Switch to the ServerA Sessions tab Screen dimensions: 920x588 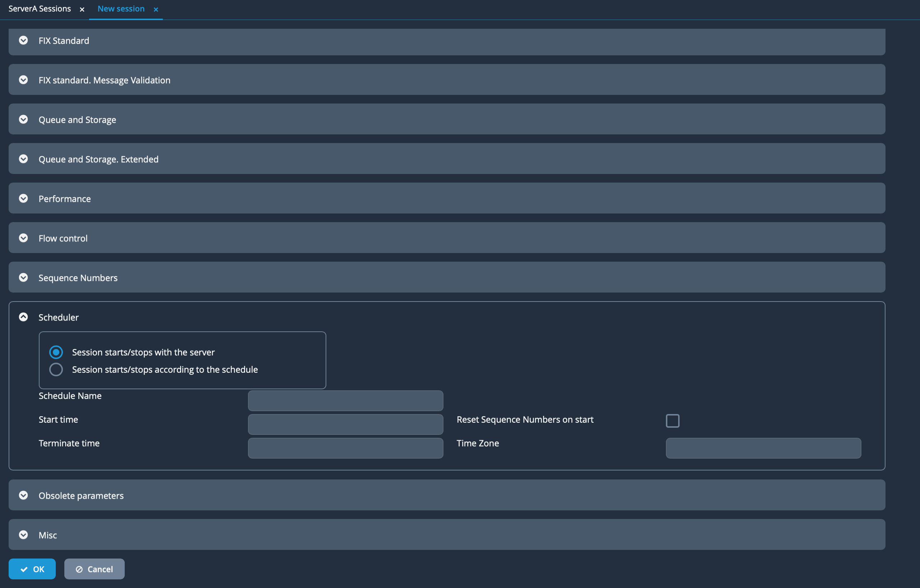(x=40, y=9)
